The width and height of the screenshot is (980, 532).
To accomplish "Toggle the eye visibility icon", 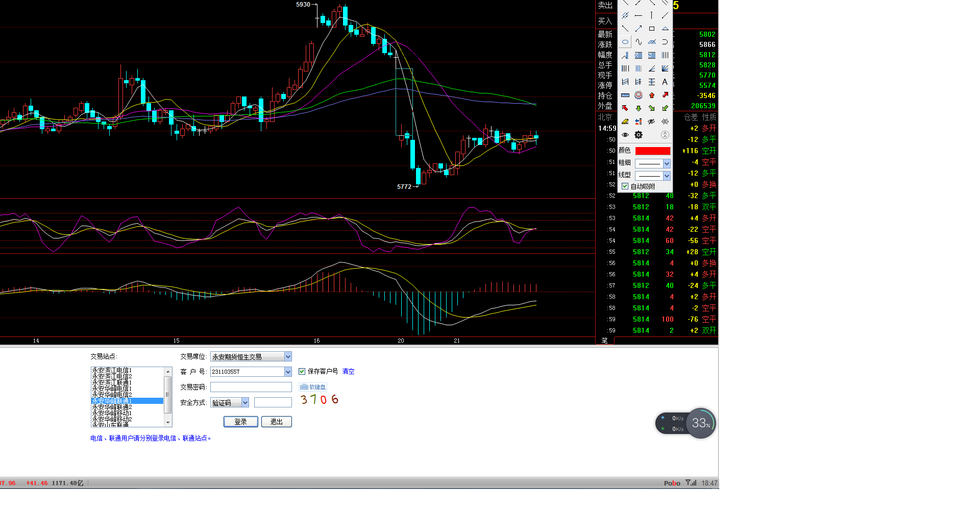I will pyautogui.click(x=625, y=135).
